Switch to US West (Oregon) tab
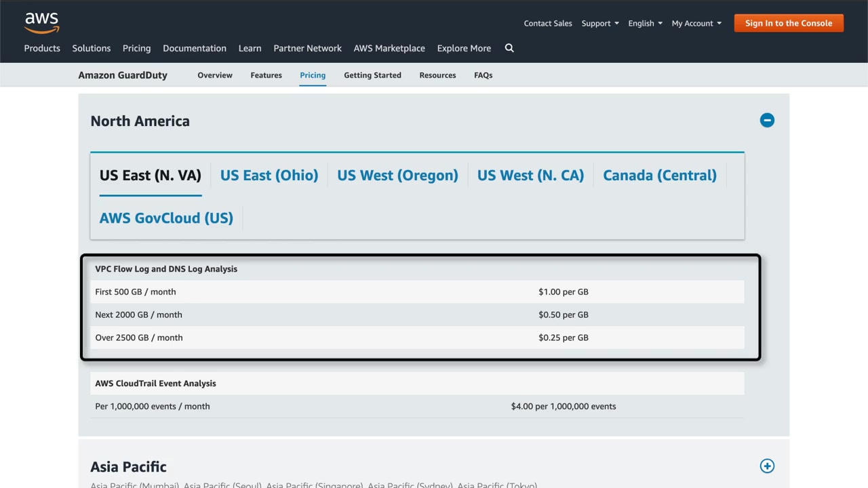This screenshot has height=488, width=868. 397,176
